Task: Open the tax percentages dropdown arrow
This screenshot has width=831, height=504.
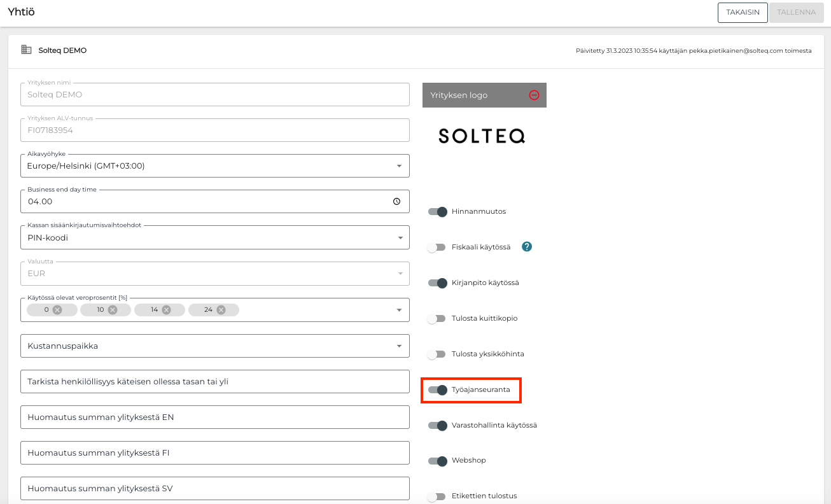Action: (399, 310)
